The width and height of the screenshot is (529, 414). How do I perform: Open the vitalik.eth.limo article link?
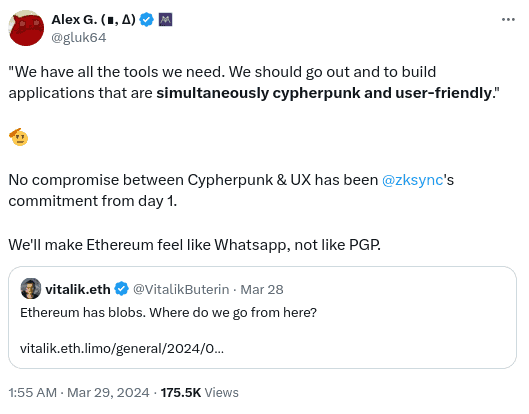pos(122,349)
